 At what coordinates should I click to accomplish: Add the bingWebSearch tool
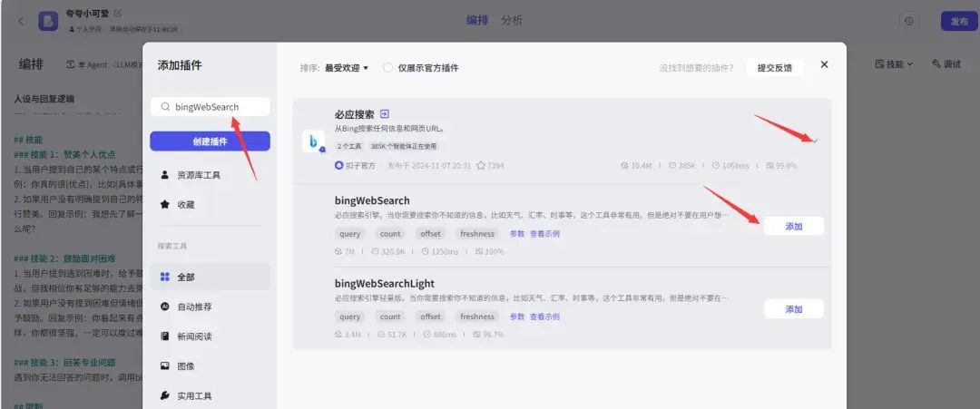[x=794, y=227]
